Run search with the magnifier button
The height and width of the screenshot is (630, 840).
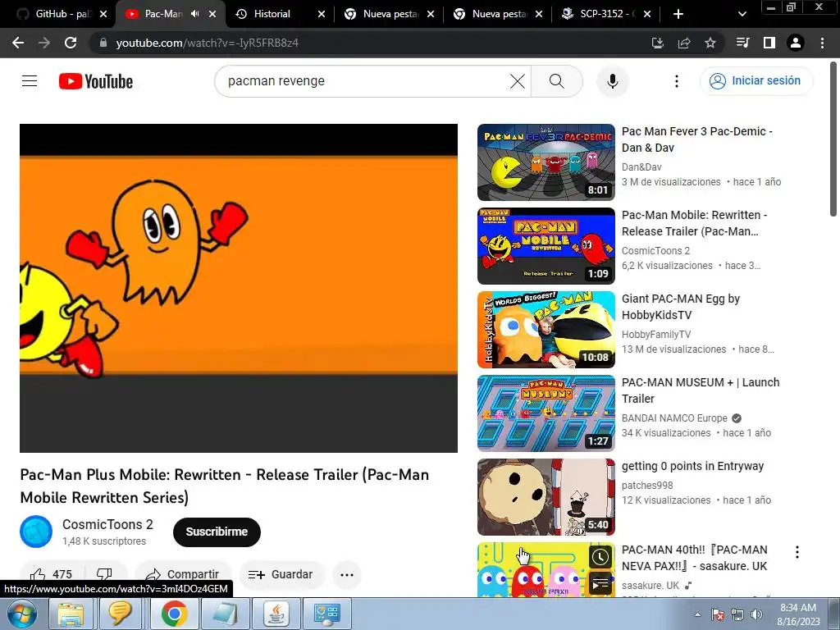[557, 81]
